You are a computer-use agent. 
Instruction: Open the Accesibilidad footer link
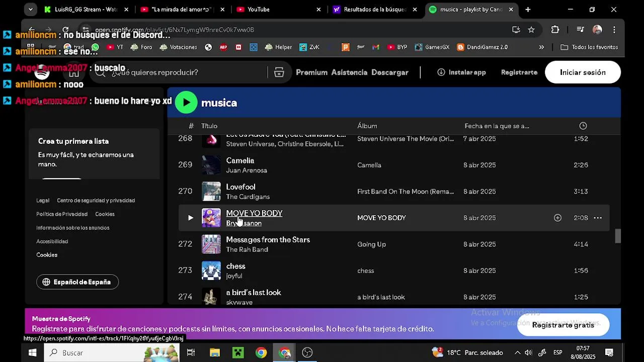(x=52, y=241)
